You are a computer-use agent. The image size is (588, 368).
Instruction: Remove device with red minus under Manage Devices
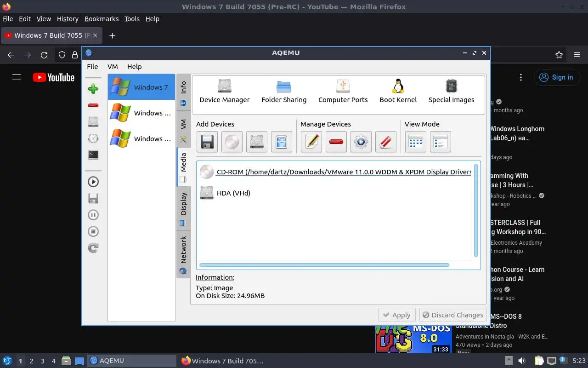[x=336, y=142]
